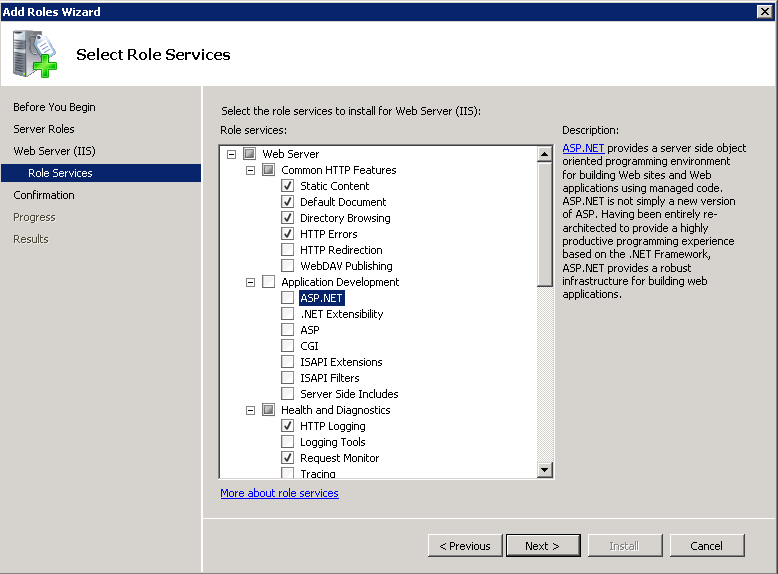
Task: Select the Common HTTP Features label
Action: coord(339,170)
